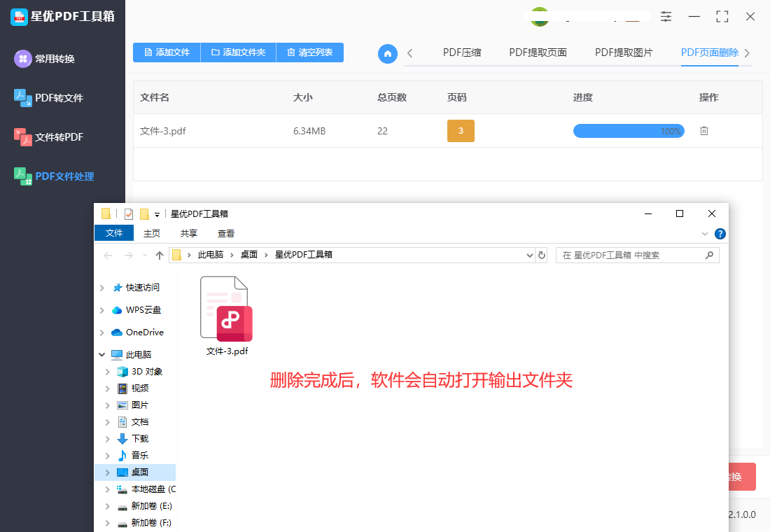This screenshot has height=532, width=770.
Task: Select 文档 in Explorer tree
Action: point(140,422)
